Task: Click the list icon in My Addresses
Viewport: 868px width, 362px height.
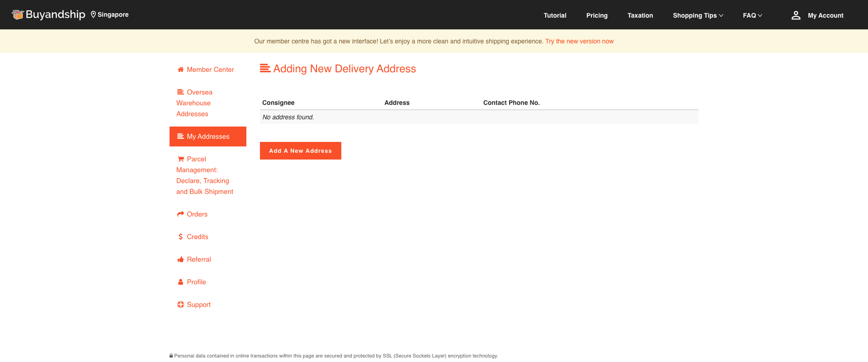Action: [180, 136]
